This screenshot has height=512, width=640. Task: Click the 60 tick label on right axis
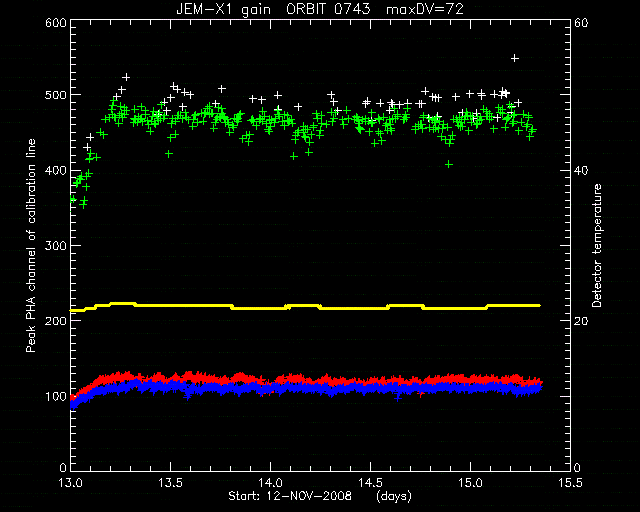coord(581,22)
